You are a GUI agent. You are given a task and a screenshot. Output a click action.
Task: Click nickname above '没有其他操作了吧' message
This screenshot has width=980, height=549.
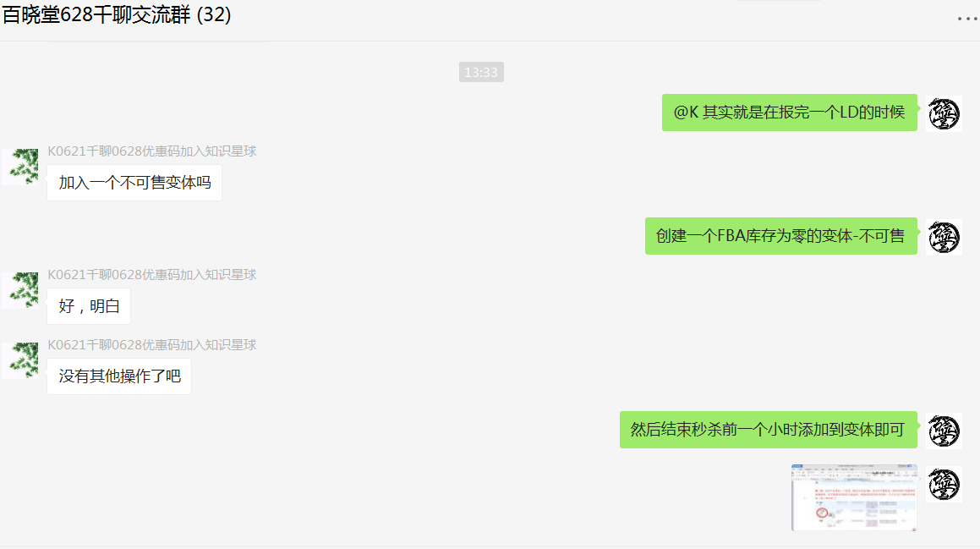[152, 345]
